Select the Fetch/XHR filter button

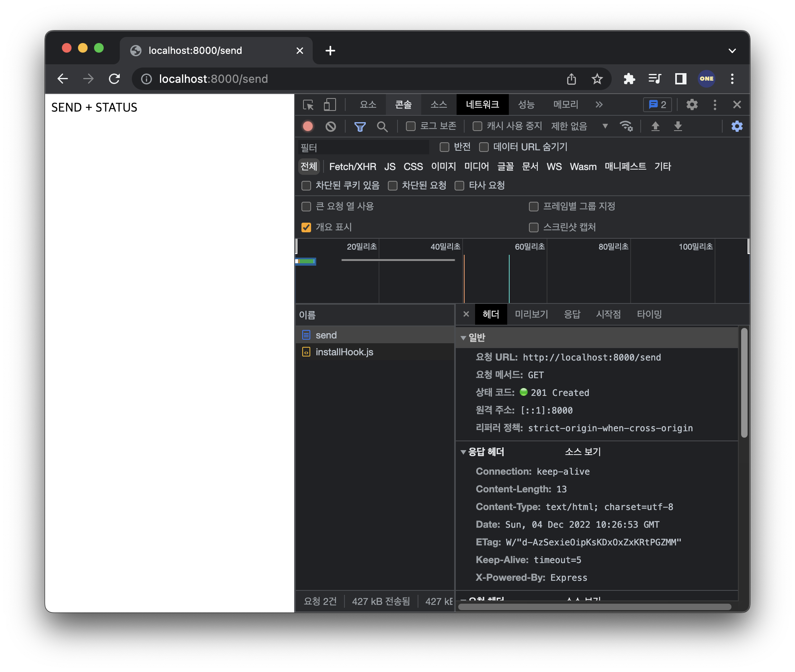pyautogui.click(x=352, y=167)
